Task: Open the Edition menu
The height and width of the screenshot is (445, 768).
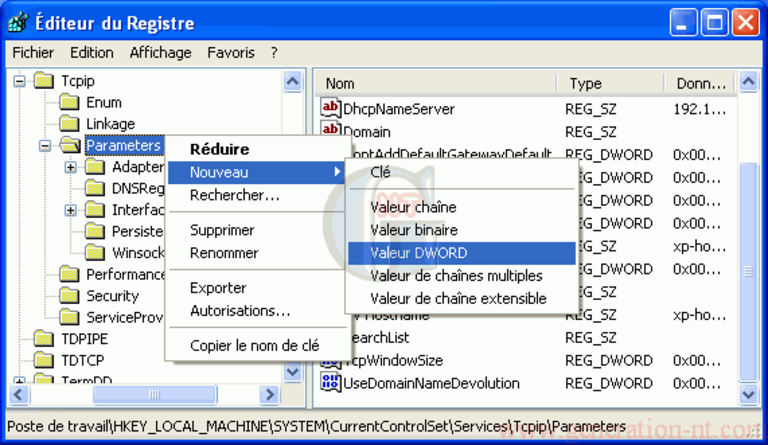Action: coord(92,52)
